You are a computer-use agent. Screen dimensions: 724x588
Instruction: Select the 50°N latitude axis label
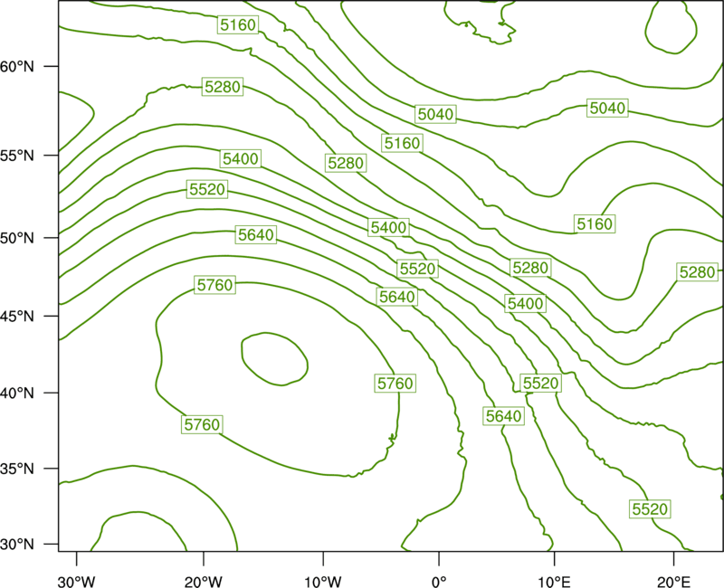[17, 238]
